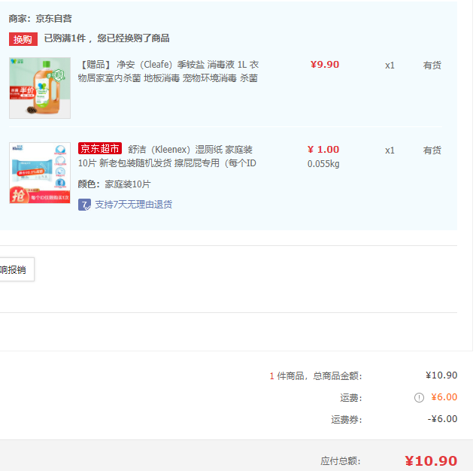Image resolution: width=476 pixels, height=471 pixels.
Task: Click the x1 quantity for Kleenex item
Action: pos(390,150)
